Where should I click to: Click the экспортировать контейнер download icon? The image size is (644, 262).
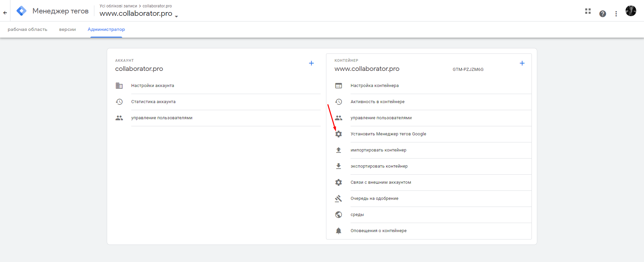tap(338, 166)
